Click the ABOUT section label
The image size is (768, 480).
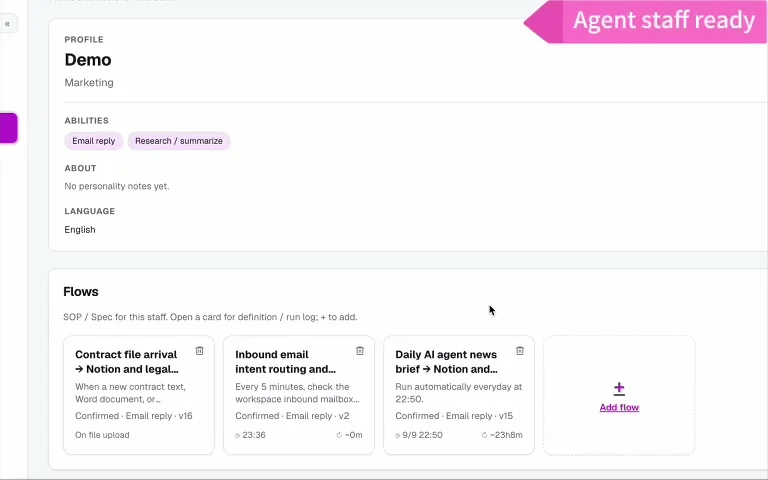(80, 168)
